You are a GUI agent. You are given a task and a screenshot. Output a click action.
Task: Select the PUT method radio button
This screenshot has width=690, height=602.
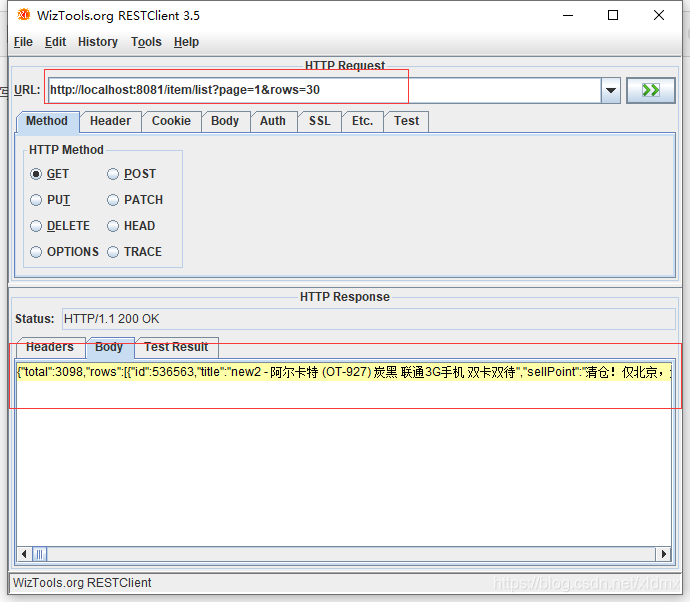point(36,200)
